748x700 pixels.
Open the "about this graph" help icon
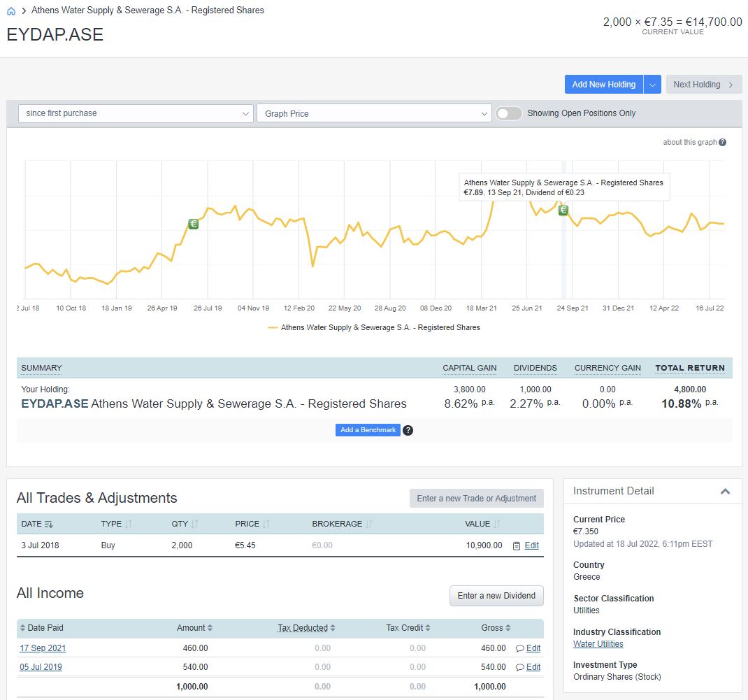[x=724, y=142]
